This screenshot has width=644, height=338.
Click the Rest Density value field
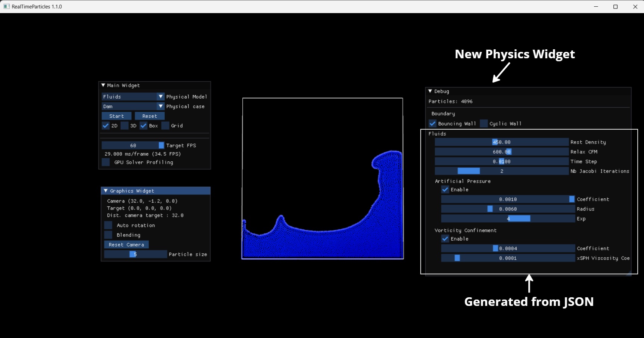point(501,142)
